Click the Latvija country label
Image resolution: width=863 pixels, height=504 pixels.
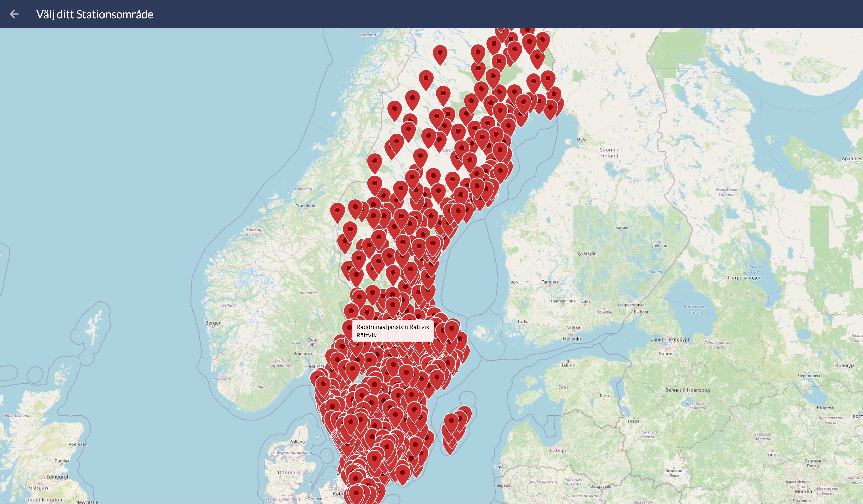(558, 451)
